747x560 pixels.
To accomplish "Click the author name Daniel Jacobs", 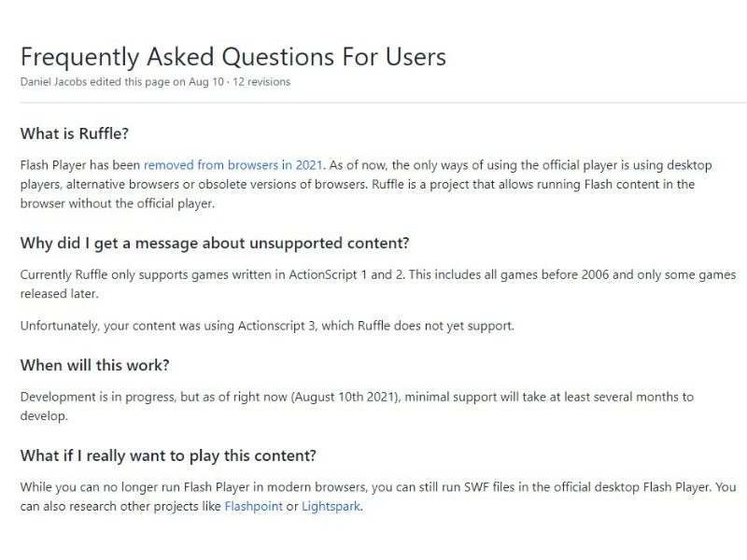I will pyautogui.click(x=53, y=82).
